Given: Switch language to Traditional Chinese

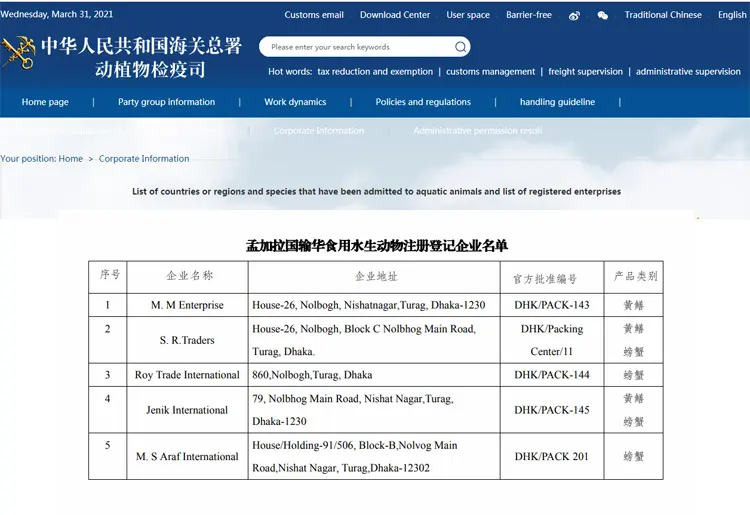Looking at the screenshot, I should [x=663, y=15].
